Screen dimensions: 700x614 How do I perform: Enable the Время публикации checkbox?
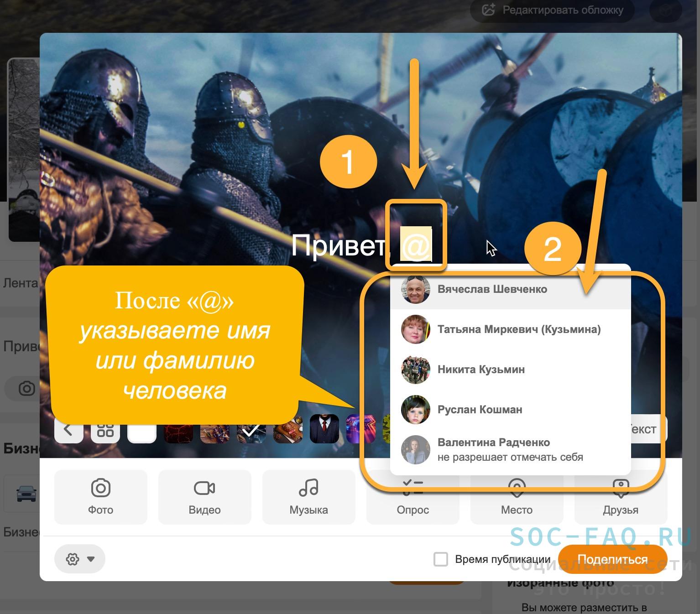[x=440, y=559]
